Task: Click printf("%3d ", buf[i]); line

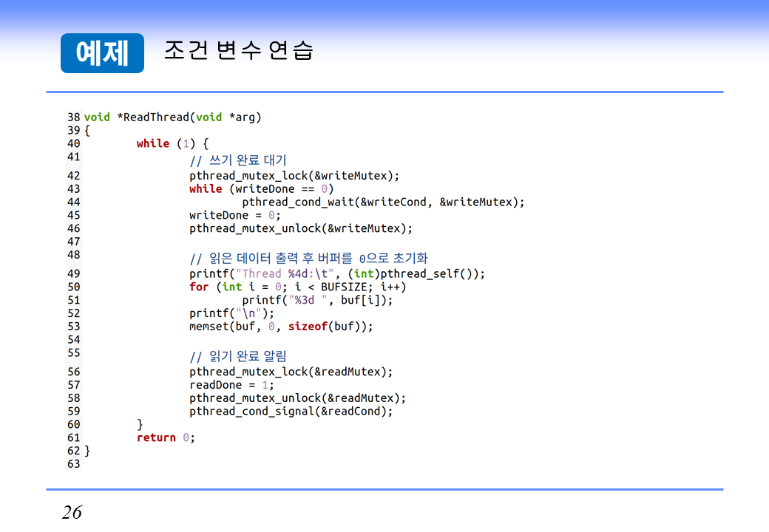Action: click(x=317, y=300)
